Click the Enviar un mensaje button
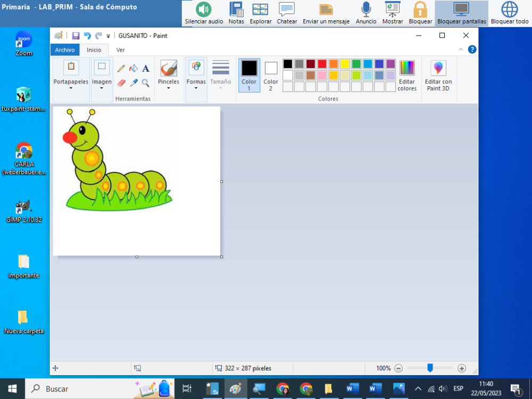 tap(326, 12)
